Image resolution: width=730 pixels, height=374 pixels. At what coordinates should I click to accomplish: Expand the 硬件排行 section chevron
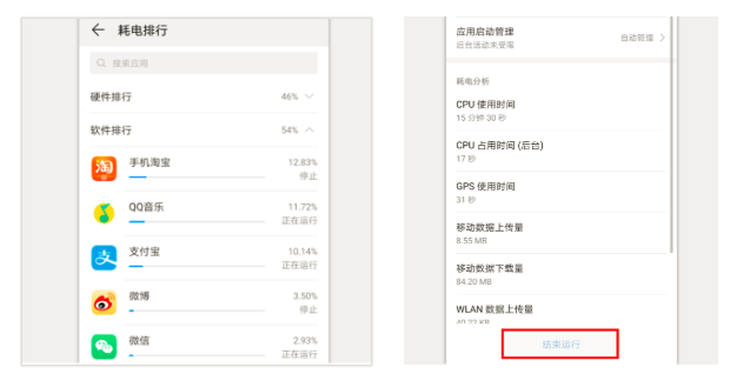309,96
